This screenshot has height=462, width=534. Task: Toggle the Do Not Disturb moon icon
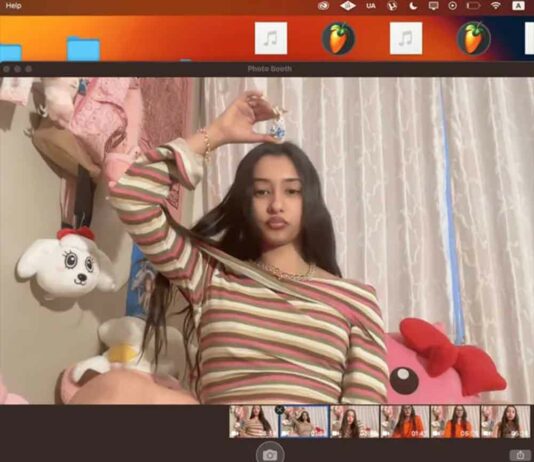412,6
